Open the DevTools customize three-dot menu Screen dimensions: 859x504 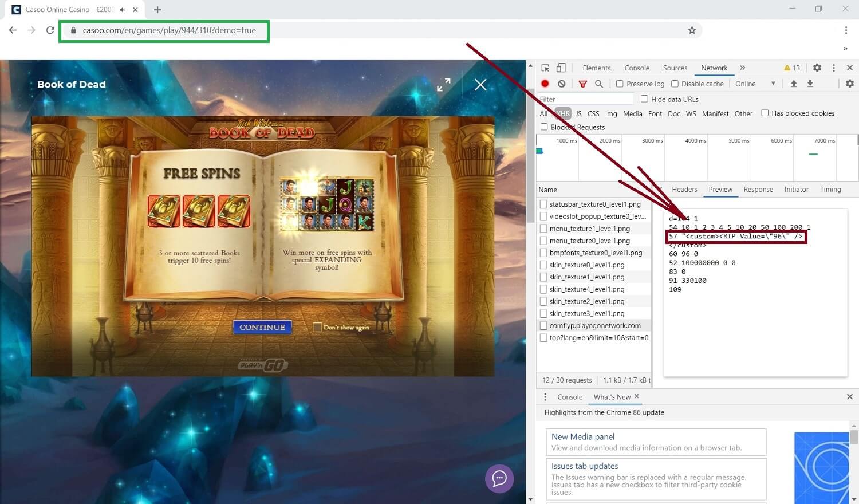pyautogui.click(x=834, y=68)
